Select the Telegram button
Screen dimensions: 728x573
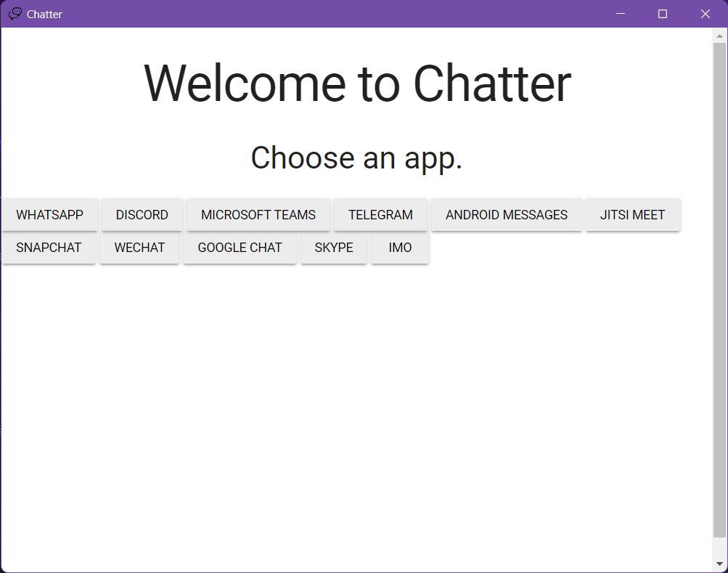coord(381,215)
